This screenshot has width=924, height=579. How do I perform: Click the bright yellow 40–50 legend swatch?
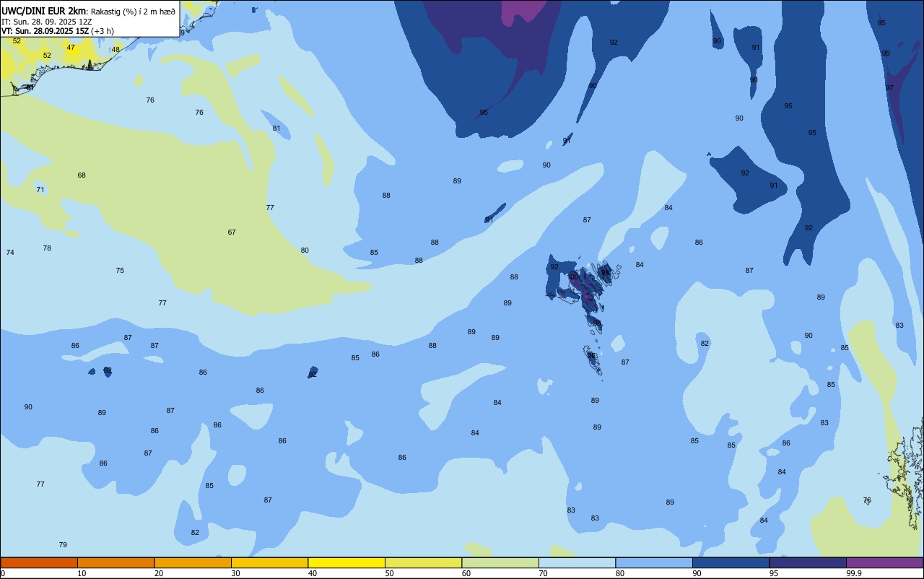point(346,562)
